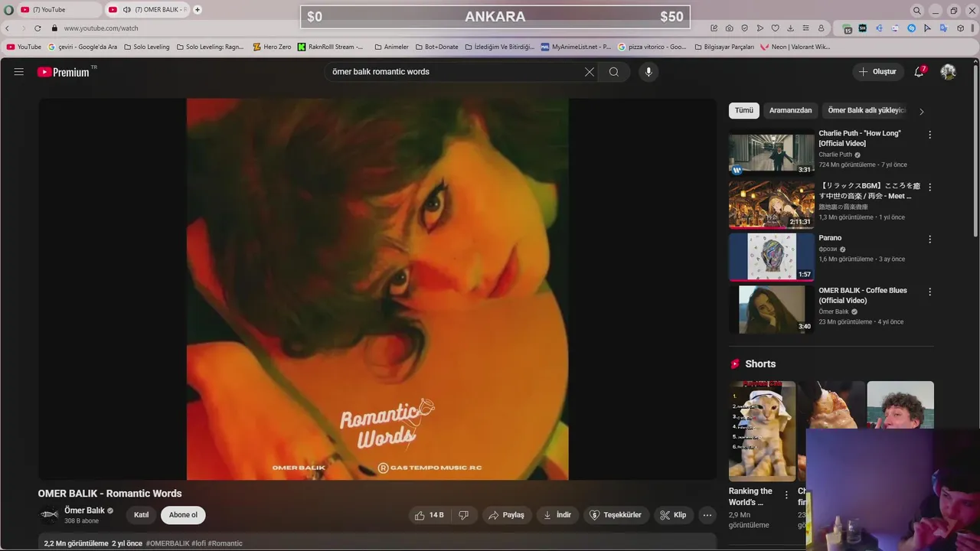Select the OMER BALIK browser tab

pos(149,10)
